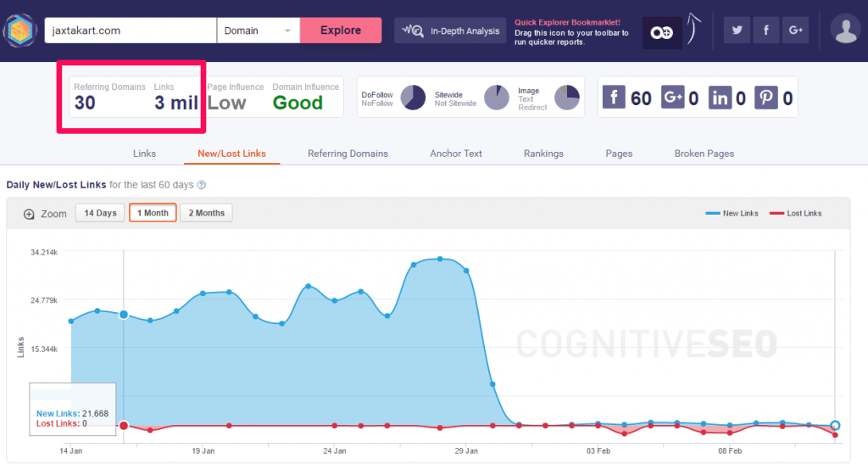Click the Pinterest shares count icon
The image size is (868, 464).
(x=766, y=98)
